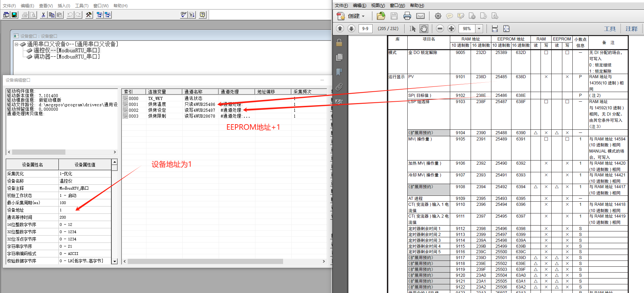This screenshot has height=293, width=644.
Task: Zoom out the PDF with minus button
Action: [440, 28]
